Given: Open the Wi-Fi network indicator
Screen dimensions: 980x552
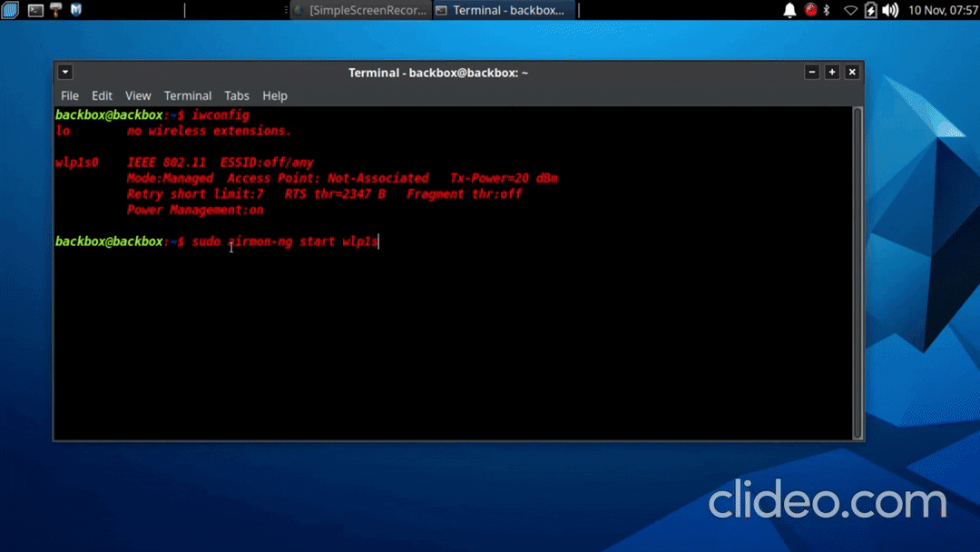Looking at the screenshot, I should pos(850,10).
